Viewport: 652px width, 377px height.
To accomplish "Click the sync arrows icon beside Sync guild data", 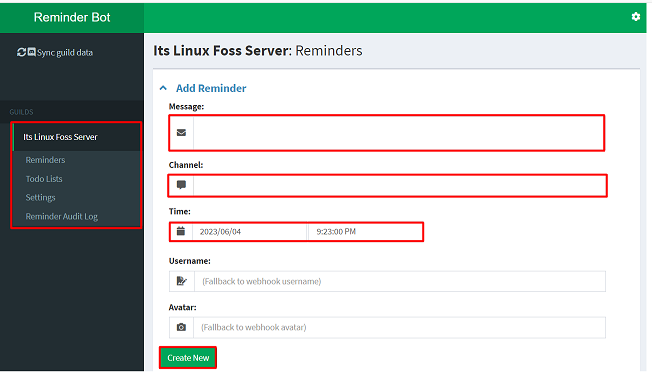I will (21, 52).
